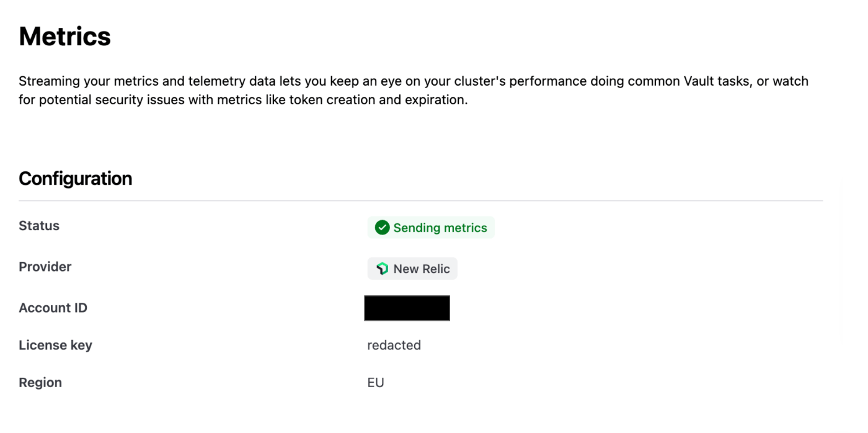Click the EU region value
Screen dimensions: 868x433
[376, 383]
